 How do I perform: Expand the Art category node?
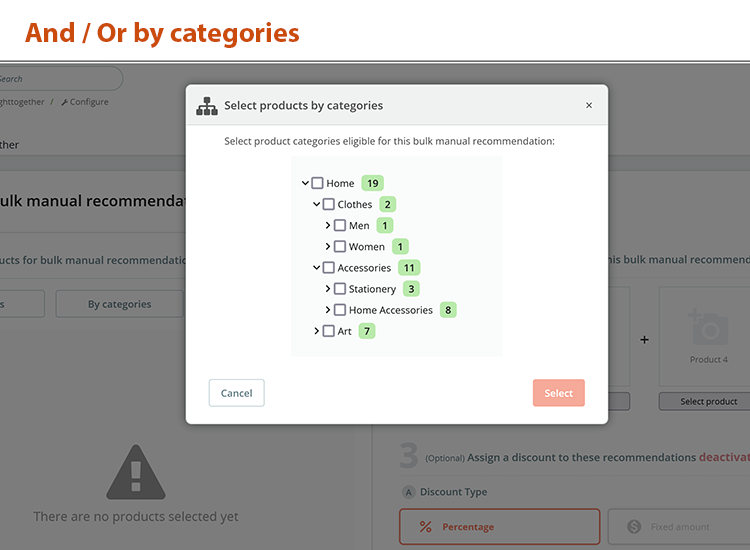317,331
